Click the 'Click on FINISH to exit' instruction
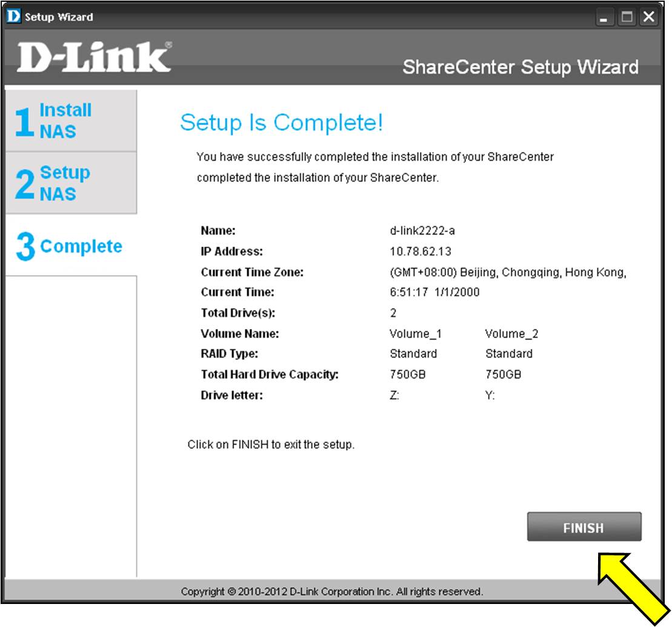This screenshot has width=672, height=627. (271, 445)
